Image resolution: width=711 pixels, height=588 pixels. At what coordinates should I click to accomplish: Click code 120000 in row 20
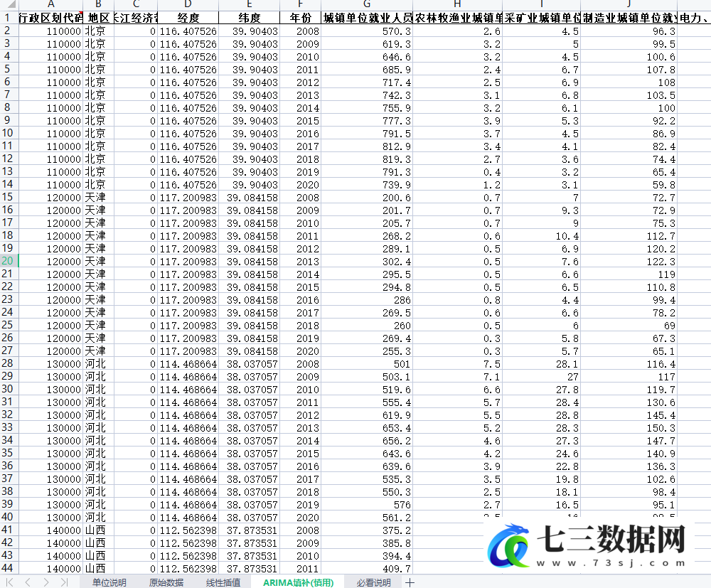pyautogui.click(x=50, y=262)
